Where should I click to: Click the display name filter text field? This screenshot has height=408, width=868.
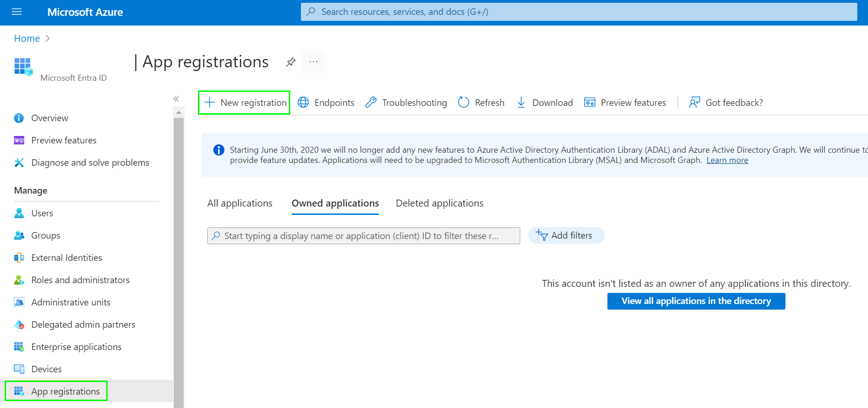click(364, 236)
